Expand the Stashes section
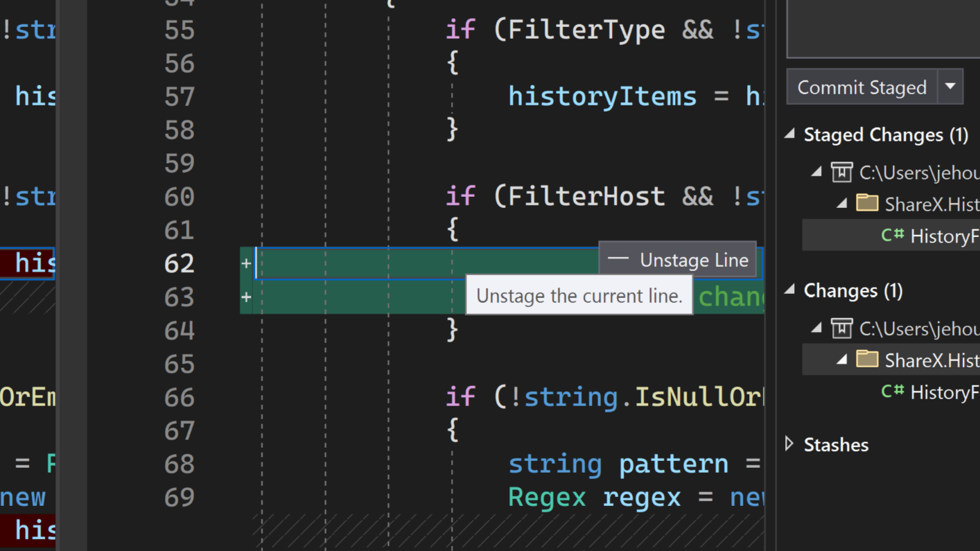Viewport: 980px width, 551px height. pyautogui.click(x=789, y=444)
